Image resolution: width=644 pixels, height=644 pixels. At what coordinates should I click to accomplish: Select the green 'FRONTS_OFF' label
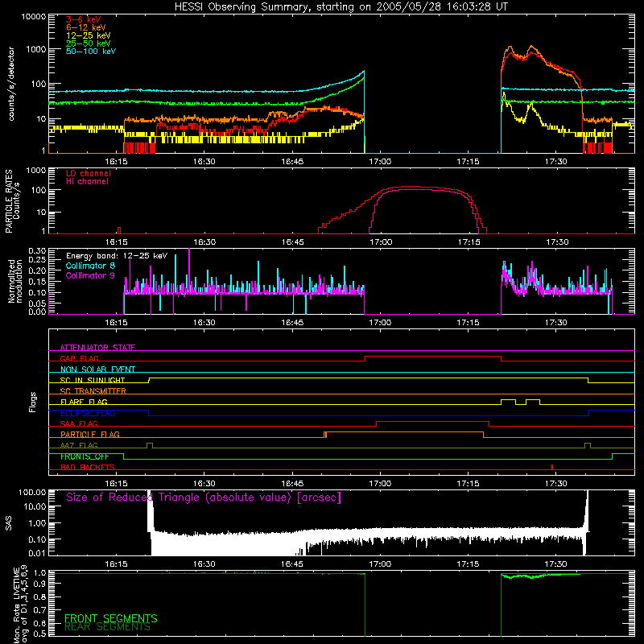(x=85, y=456)
